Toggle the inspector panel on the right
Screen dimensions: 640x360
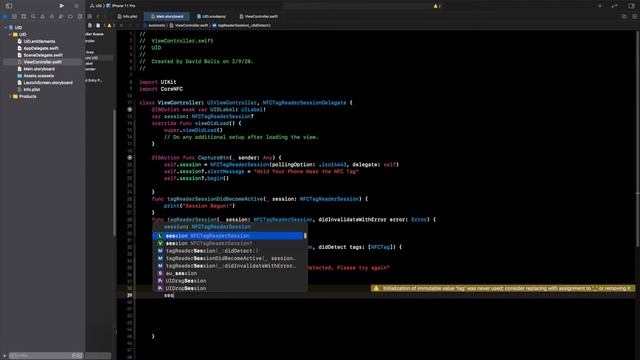[x=631, y=6]
